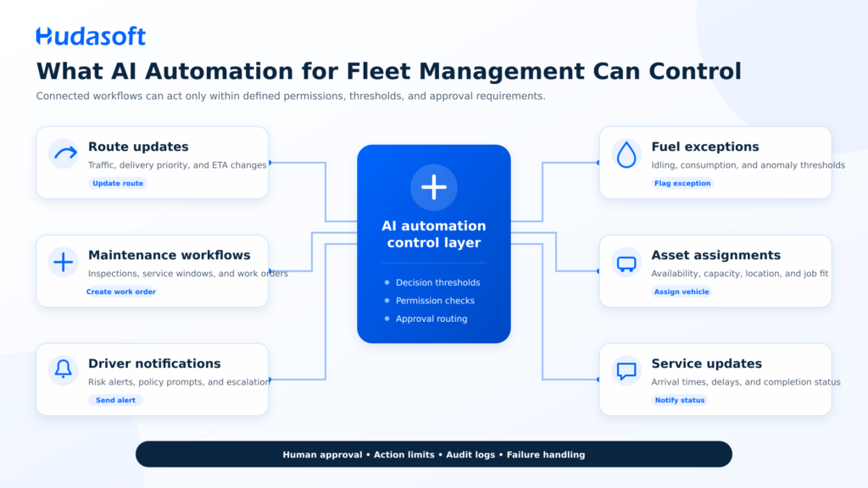Click the Hudasoft logo
The width and height of the screenshot is (868, 488).
click(91, 36)
